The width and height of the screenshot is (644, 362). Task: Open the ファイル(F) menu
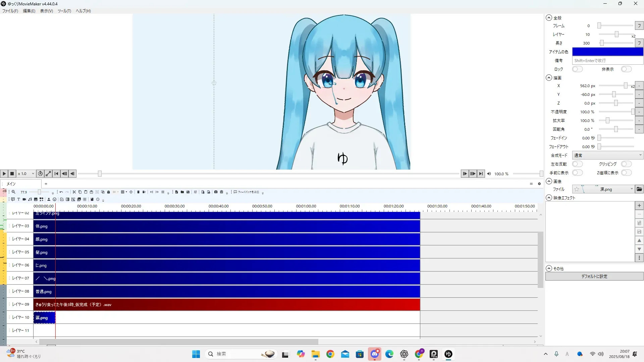pyautogui.click(x=10, y=11)
